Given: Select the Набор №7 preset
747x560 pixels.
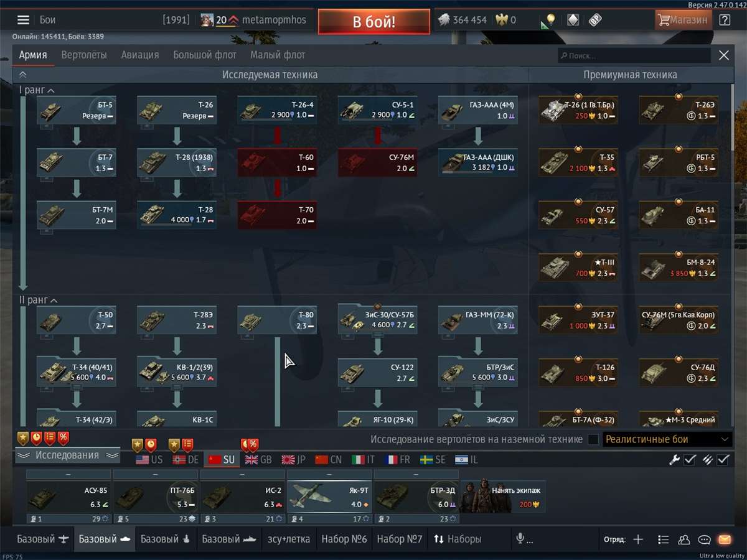Looking at the screenshot, I should [x=400, y=539].
